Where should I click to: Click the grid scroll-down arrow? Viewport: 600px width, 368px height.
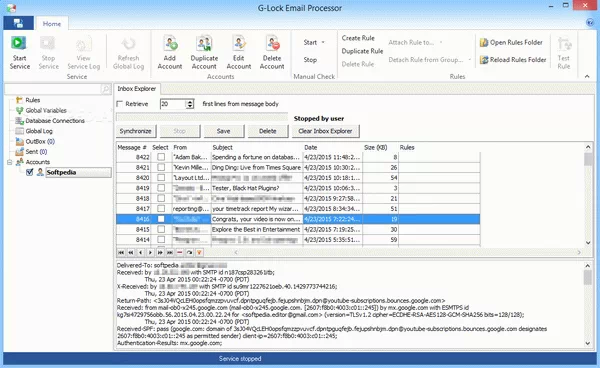(588, 243)
